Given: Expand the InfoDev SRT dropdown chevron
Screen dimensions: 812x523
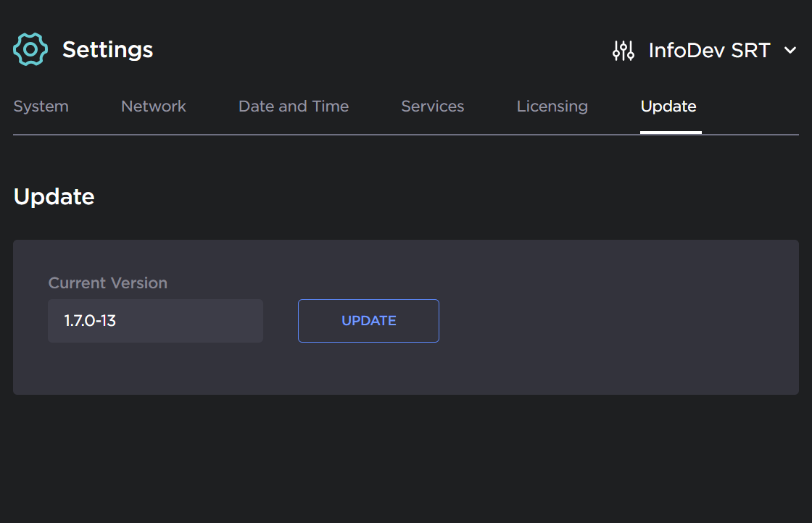Looking at the screenshot, I should click(x=790, y=50).
